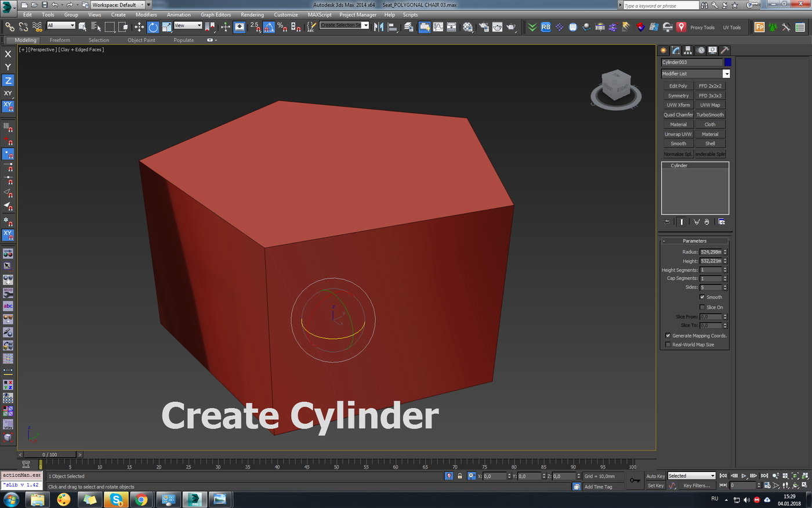812x508 pixels.
Task: Apply the TurboSmooth modifier button
Action: click(710, 115)
